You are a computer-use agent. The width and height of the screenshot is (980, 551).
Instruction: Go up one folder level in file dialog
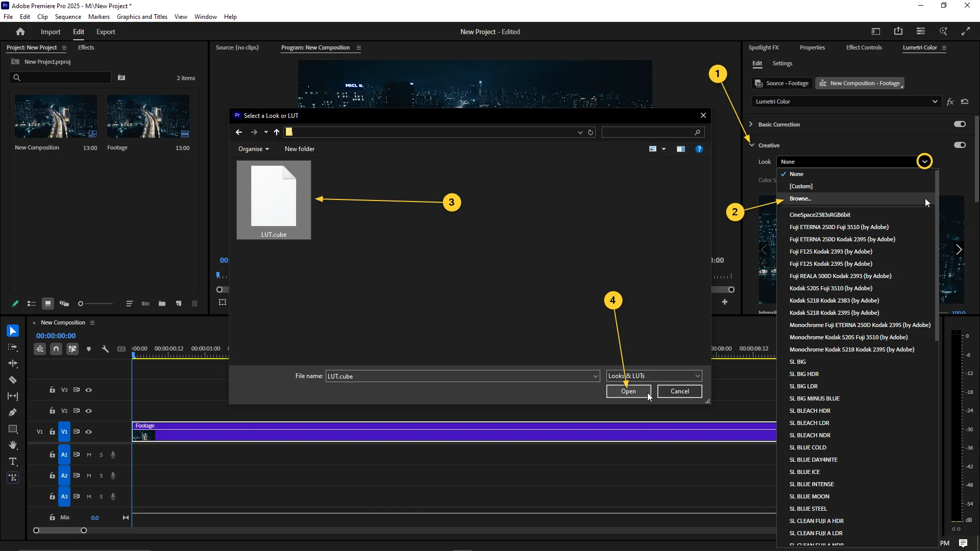point(277,132)
